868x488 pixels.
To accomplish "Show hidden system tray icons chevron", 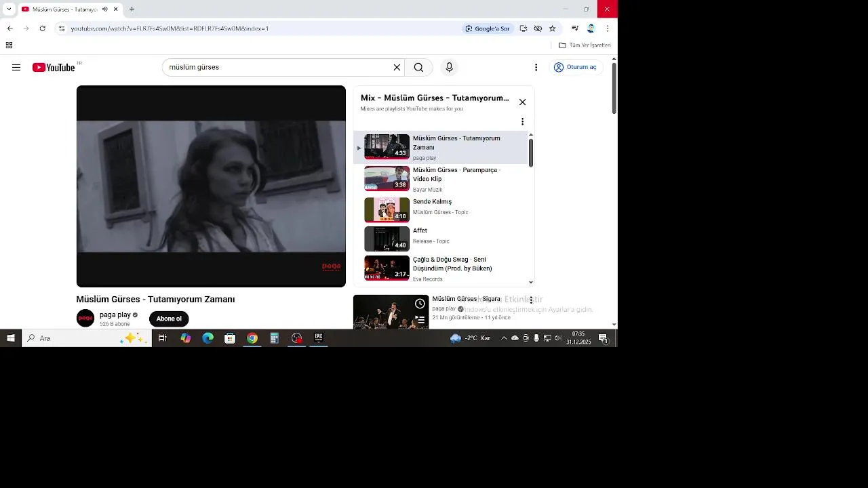I will click(503, 338).
